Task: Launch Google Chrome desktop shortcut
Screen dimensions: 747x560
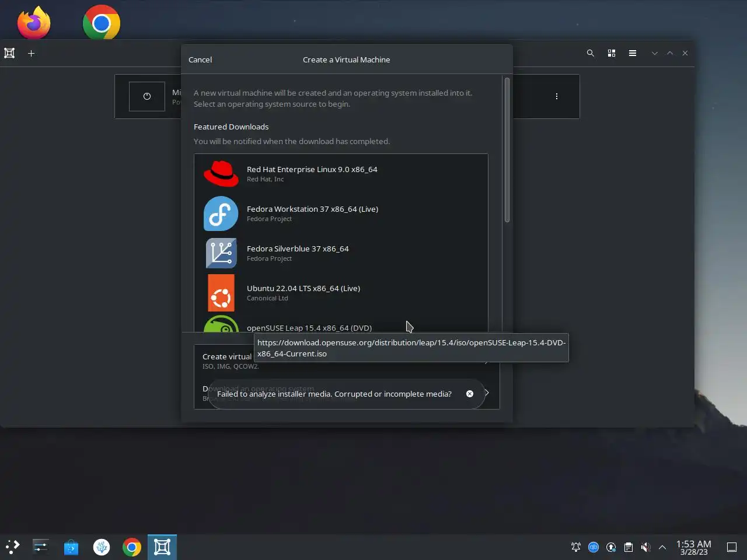Action: click(x=102, y=23)
